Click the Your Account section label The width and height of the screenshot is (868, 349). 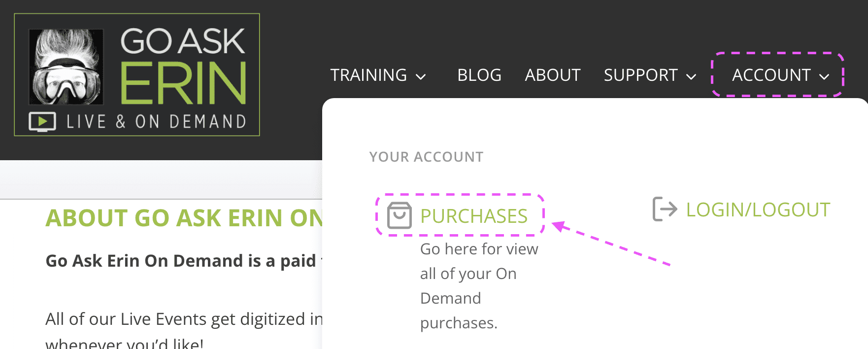tap(427, 157)
